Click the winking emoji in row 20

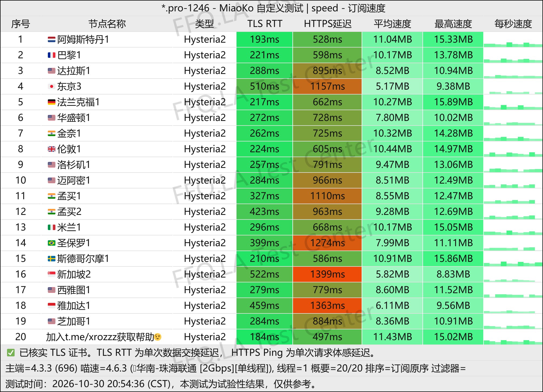pyautogui.click(x=158, y=337)
